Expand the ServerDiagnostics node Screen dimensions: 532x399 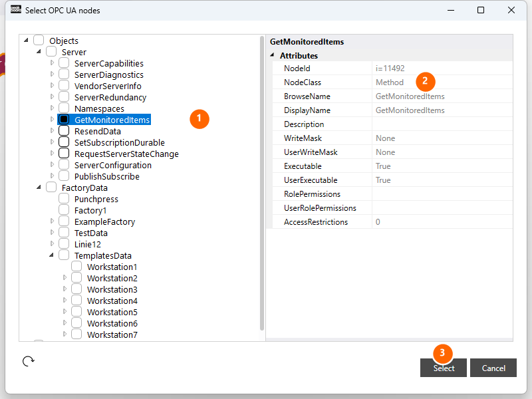click(52, 74)
